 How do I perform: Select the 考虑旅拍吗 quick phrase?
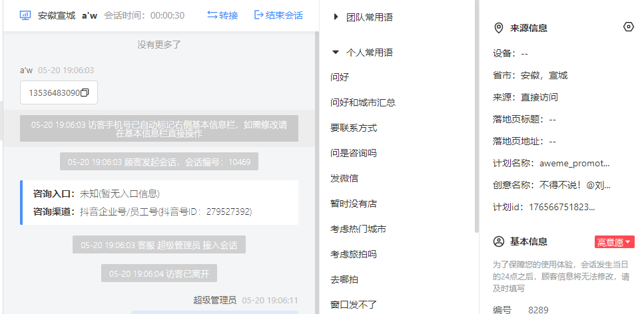point(354,254)
